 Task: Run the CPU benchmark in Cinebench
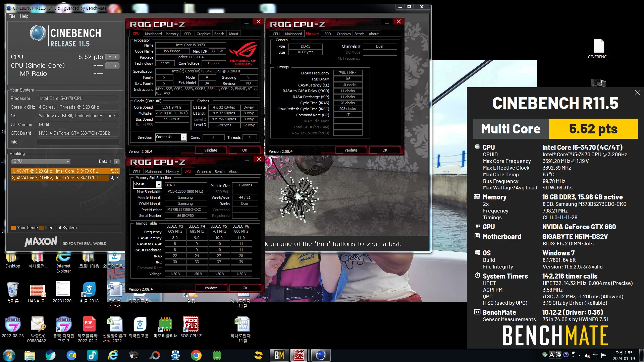tap(112, 57)
